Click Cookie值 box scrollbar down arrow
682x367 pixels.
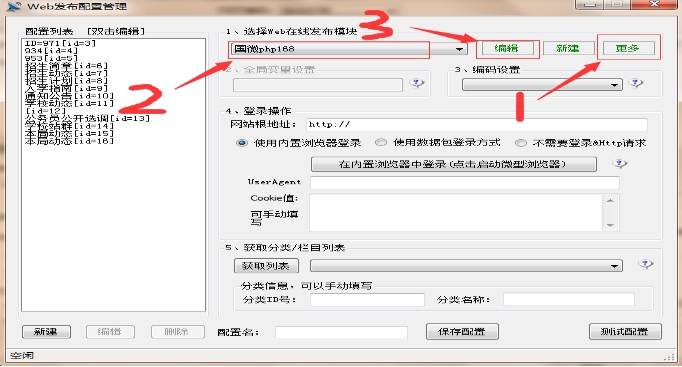click(610, 225)
